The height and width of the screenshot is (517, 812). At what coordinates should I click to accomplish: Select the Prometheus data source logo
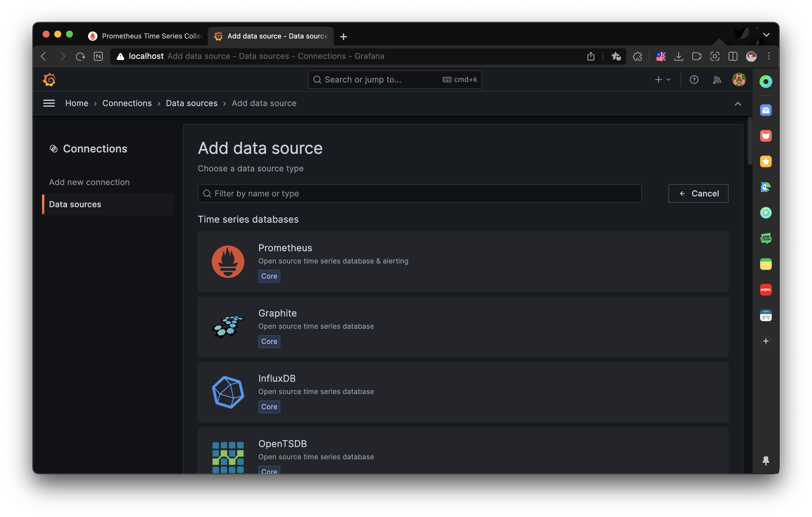click(228, 261)
